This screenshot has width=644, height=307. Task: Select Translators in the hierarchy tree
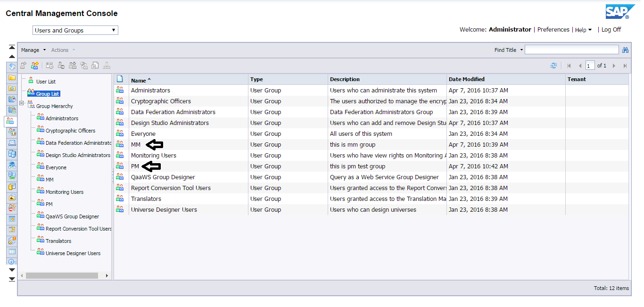58,241
